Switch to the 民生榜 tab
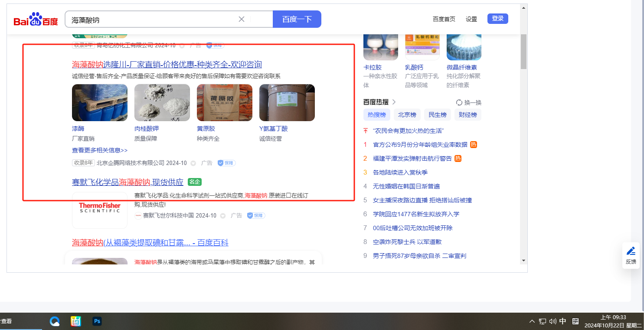This screenshot has width=644, height=330. pyautogui.click(x=438, y=115)
